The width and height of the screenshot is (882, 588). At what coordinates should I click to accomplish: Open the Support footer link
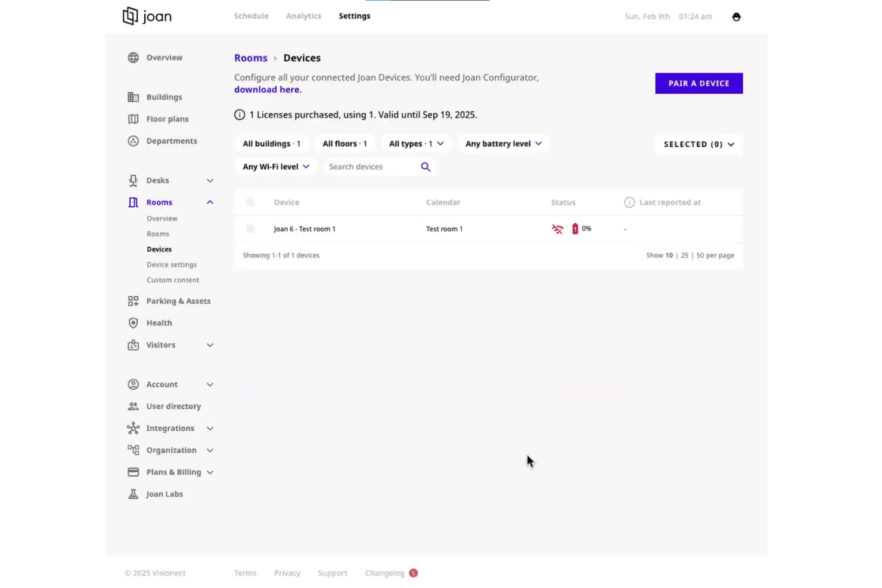click(333, 573)
